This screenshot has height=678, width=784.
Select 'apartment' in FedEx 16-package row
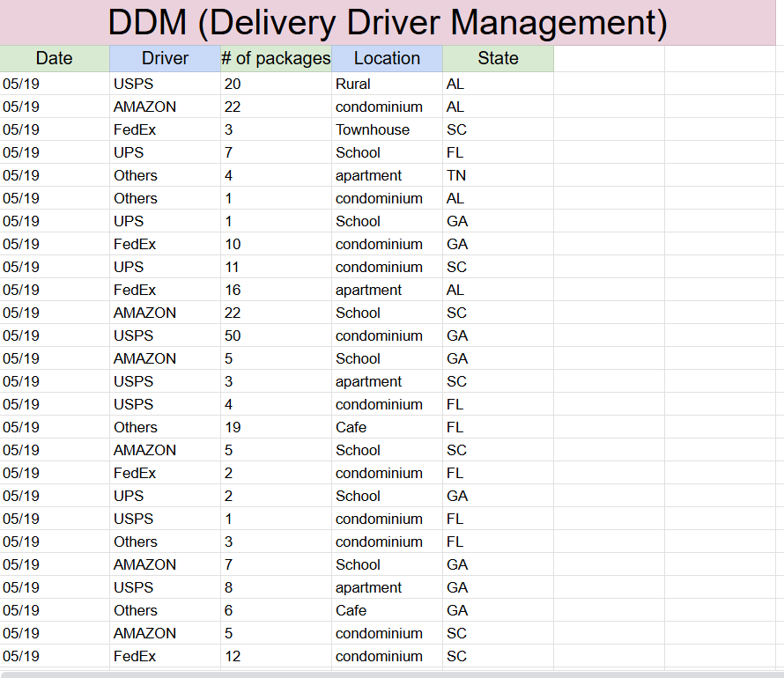click(x=387, y=290)
